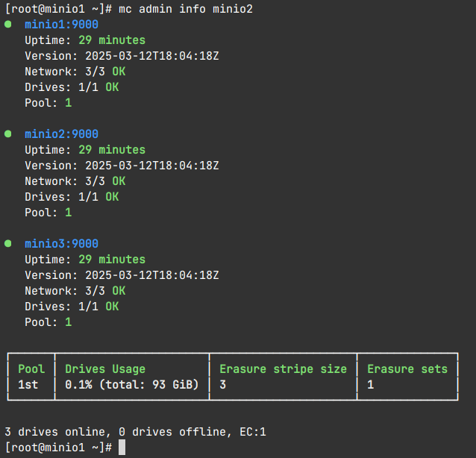Click the 'Erasure sets' column header

tap(407, 368)
